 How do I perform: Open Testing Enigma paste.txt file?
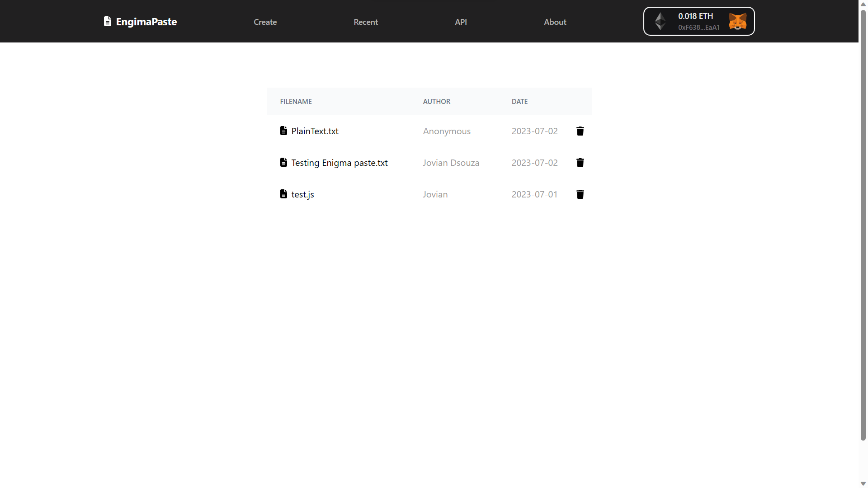[x=339, y=163]
